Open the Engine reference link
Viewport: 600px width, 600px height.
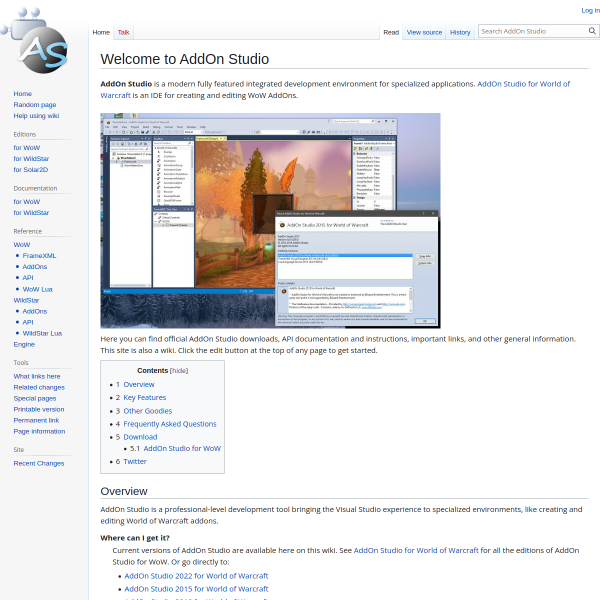(x=24, y=345)
